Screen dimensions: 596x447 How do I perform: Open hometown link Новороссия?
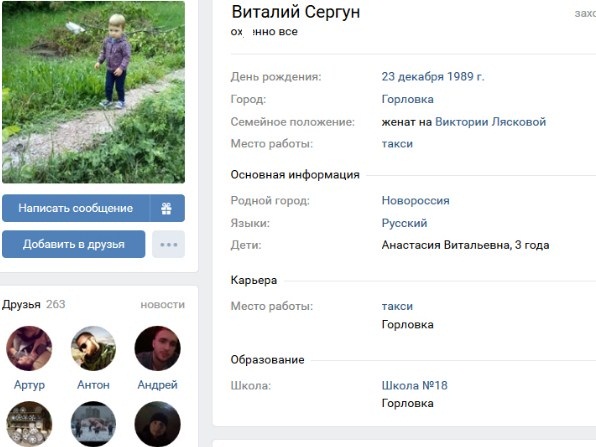pos(415,200)
